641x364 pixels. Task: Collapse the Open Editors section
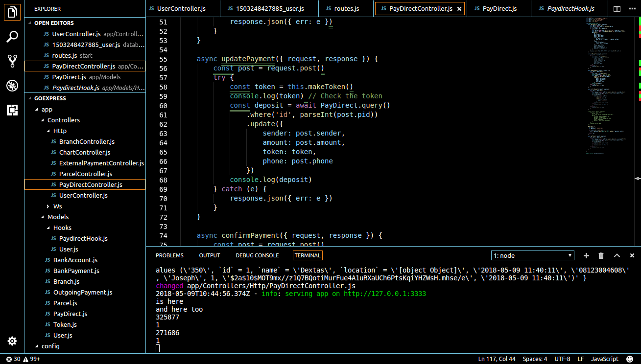coord(53,23)
